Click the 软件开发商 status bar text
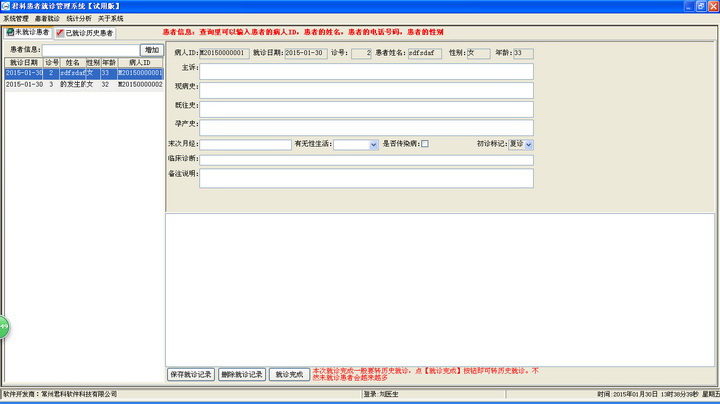Screen dimensions: 720x404 pyautogui.click(x=60, y=394)
